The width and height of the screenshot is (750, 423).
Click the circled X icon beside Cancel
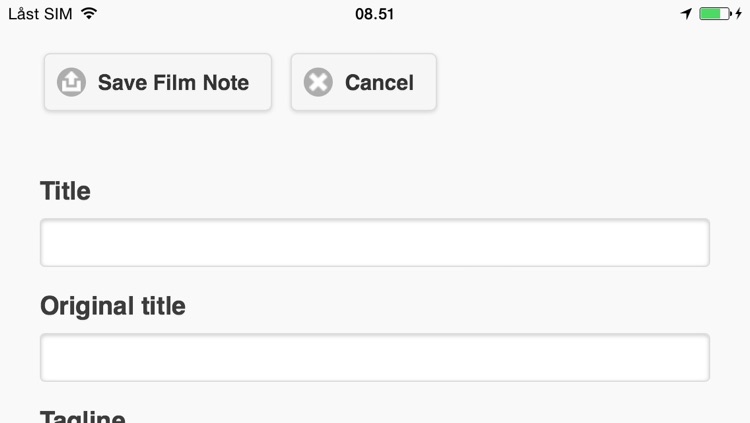click(318, 82)
